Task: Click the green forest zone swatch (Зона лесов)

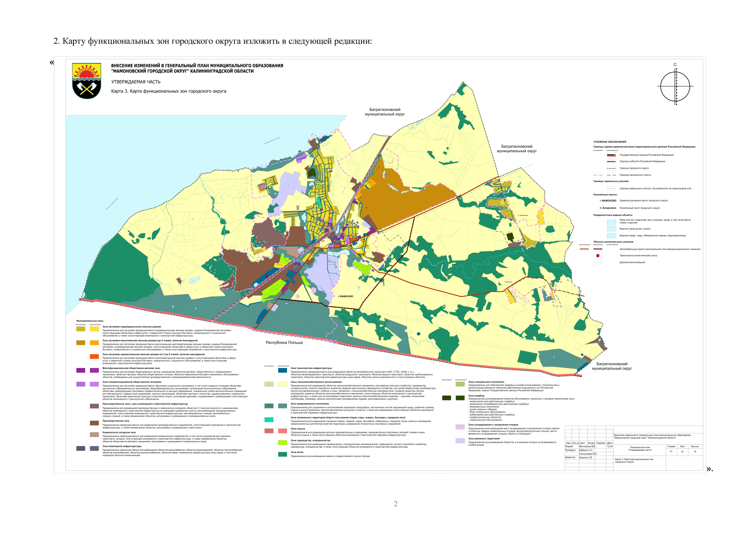Action: point(282,454)
